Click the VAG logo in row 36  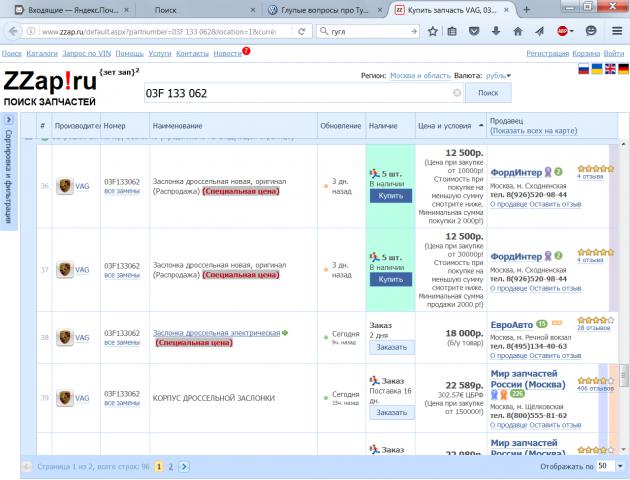pyautogui.click(x=65, y=186)
